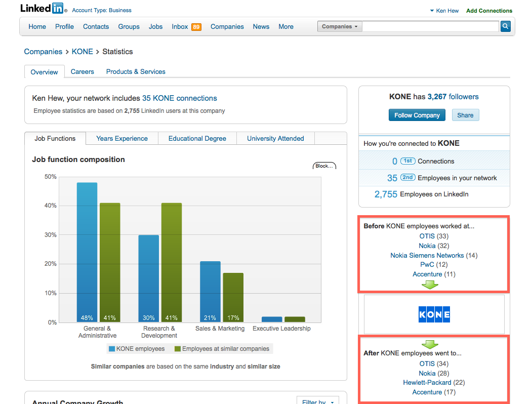
Task: Switch to Years Experience tab
Action: [x=122, y=138]
